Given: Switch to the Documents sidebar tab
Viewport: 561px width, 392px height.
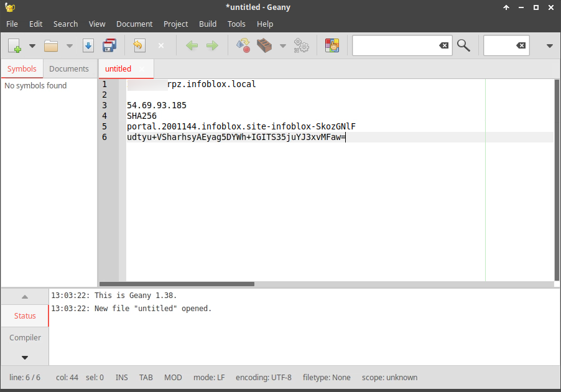Looking at the screenshot, I should point(68,68).
